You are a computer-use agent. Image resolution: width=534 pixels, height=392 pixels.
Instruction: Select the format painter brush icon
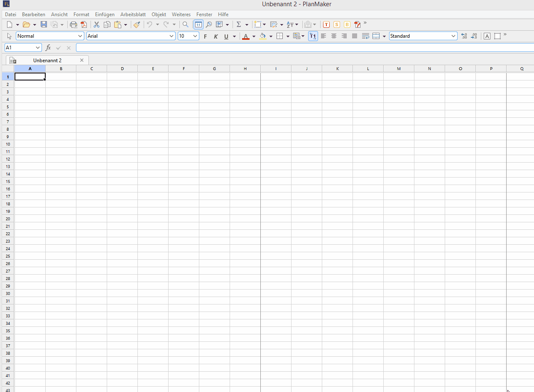[x=137, y=24]
